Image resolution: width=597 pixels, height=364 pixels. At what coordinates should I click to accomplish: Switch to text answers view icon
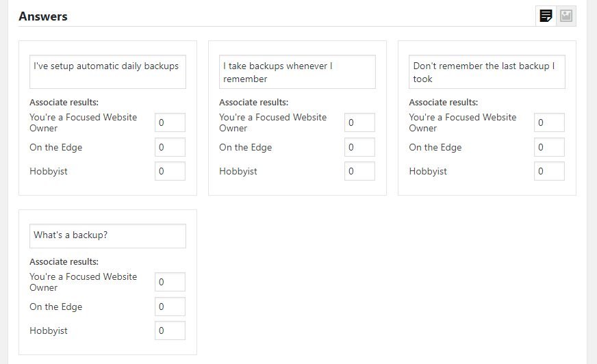pyautogui.click(x=546, y=16)
